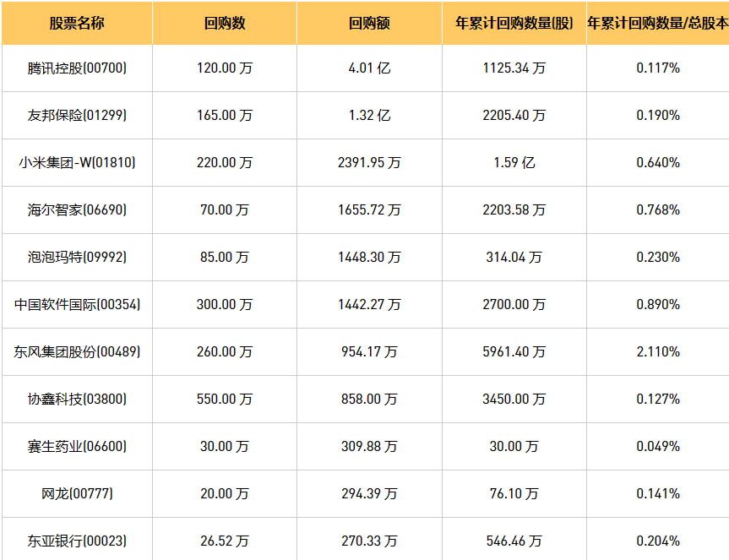Select the 腾讯控股(00700) stock name
Viewport: 729px width, 560px height.
point(77,68)
